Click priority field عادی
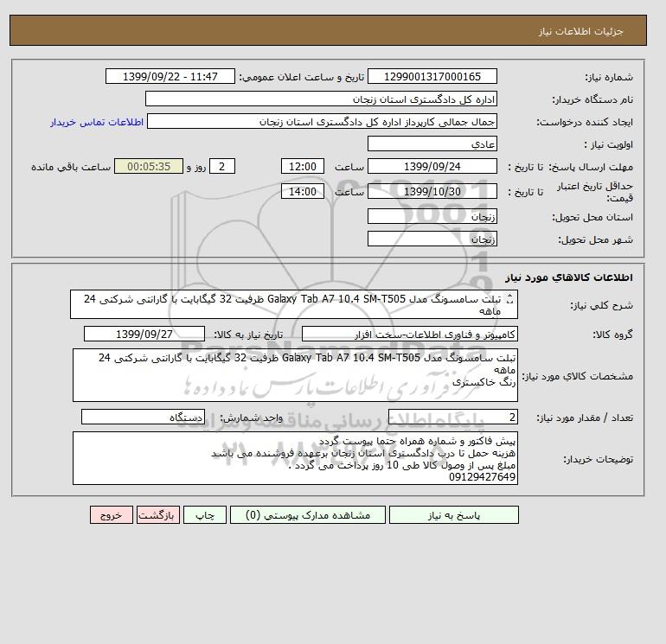This screenshot has height=644, width=666. 432,143
